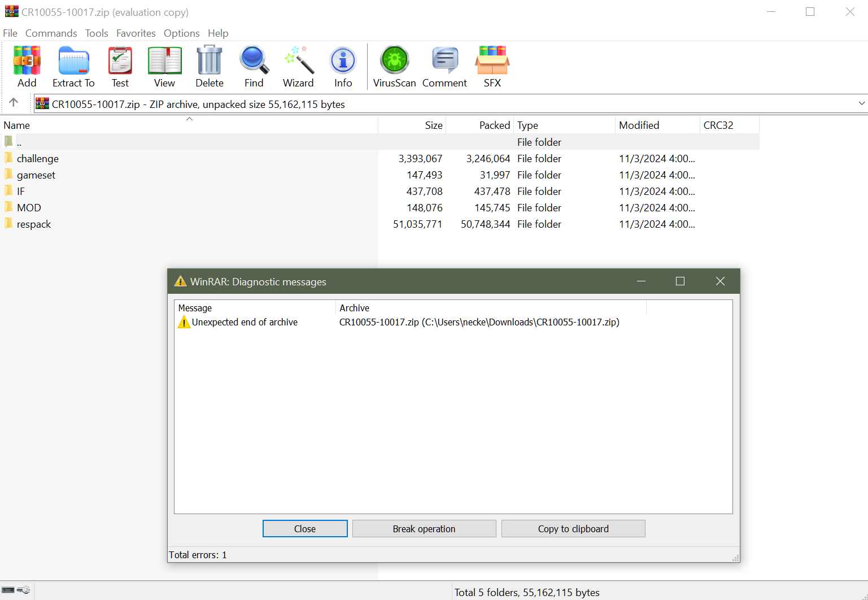Click the MOD packed value 145,745
The image size is (868, 600).
(492, 208)
